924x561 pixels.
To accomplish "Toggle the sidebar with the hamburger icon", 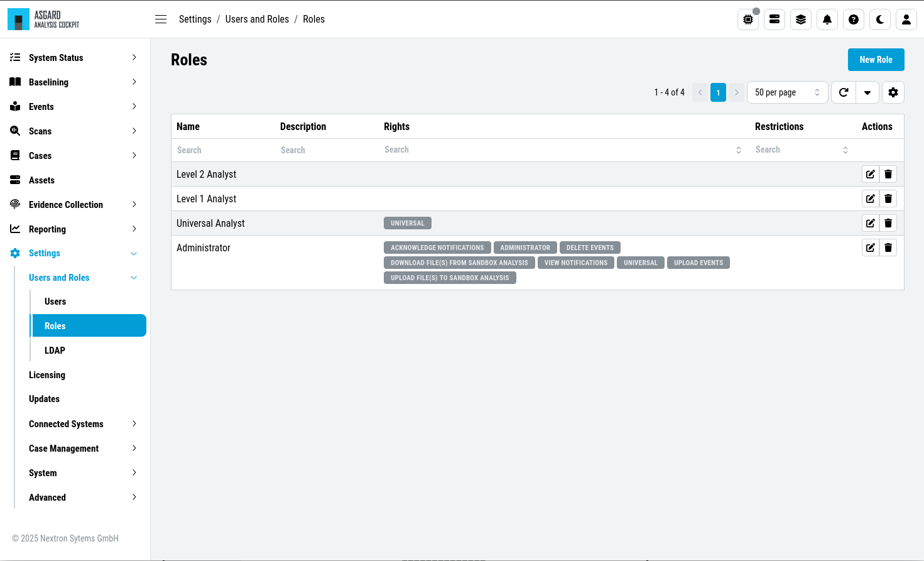I will (161, 19).
